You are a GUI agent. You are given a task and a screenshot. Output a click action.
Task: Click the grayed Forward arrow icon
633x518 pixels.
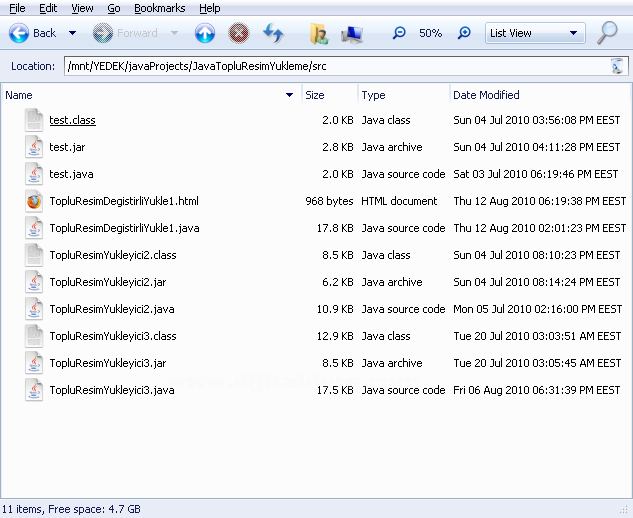pos(103,33)
